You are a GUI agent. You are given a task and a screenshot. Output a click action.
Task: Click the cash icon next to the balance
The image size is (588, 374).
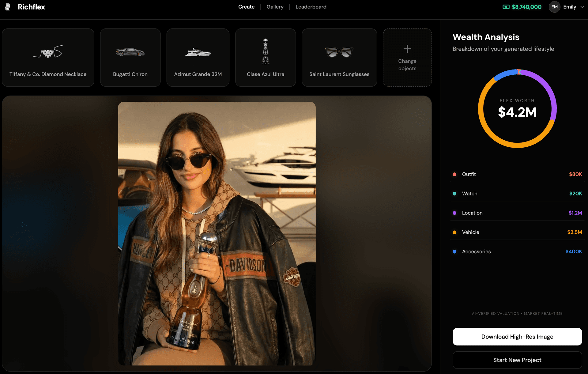506,6
